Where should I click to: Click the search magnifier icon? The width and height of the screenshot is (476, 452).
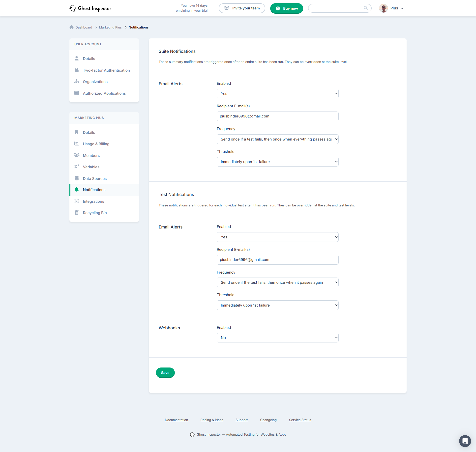(x=365, y=8)
